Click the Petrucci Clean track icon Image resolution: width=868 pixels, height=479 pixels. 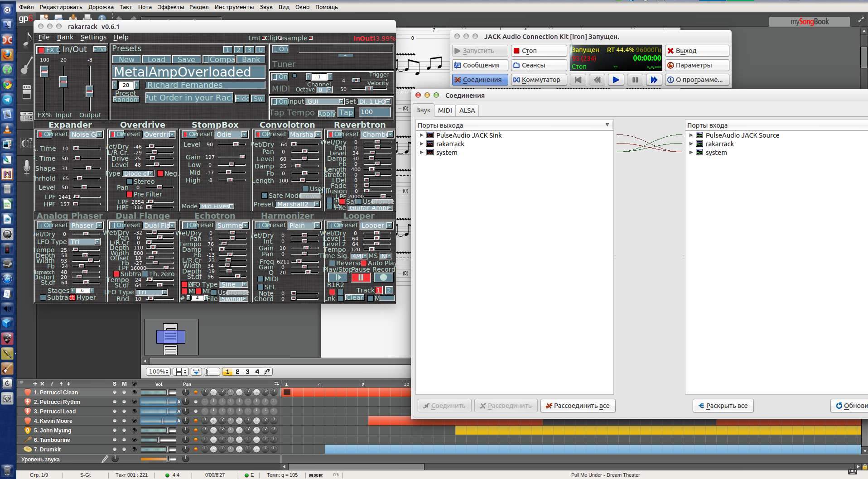(x=28, y=393)
